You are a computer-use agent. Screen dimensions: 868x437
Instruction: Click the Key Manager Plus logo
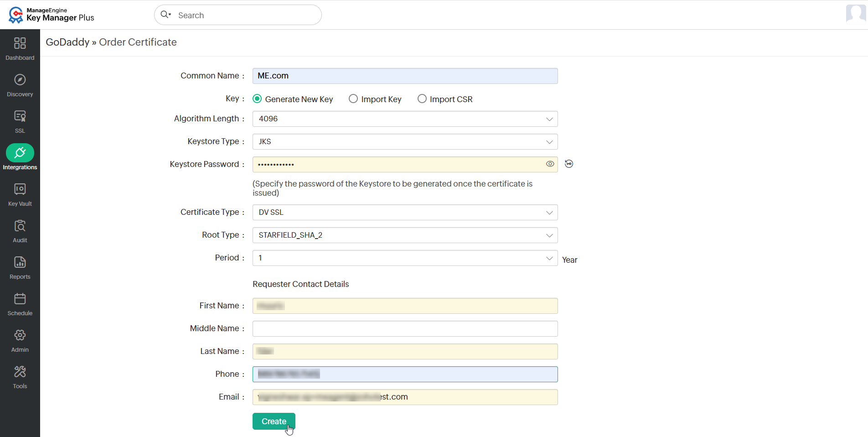pos(51,15)
